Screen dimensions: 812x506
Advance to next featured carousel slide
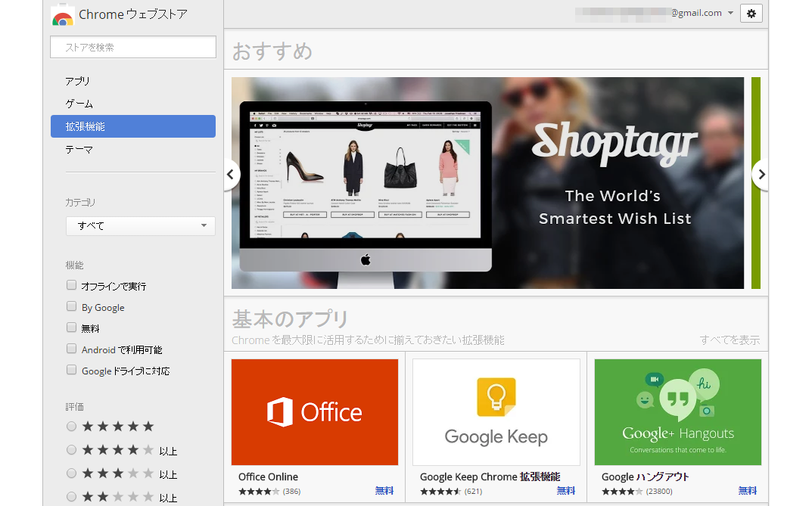pyautogui.click(x=761, y=175)
